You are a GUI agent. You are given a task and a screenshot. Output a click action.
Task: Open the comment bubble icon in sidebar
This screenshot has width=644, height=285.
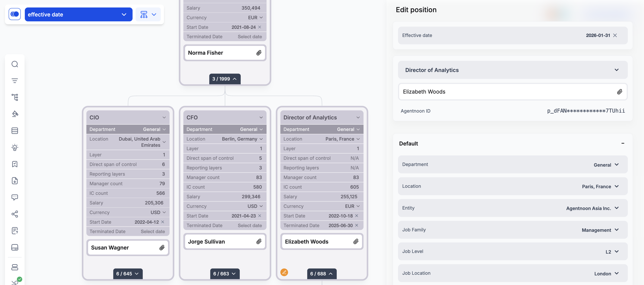(15, 197)
